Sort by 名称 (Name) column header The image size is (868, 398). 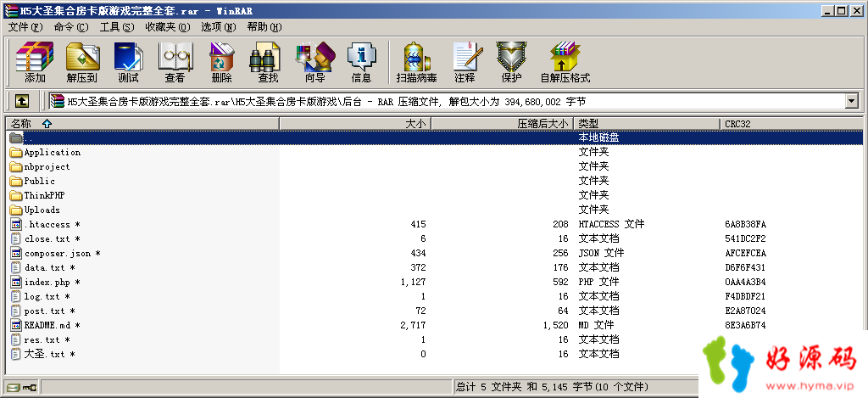[x=142, y=124]
